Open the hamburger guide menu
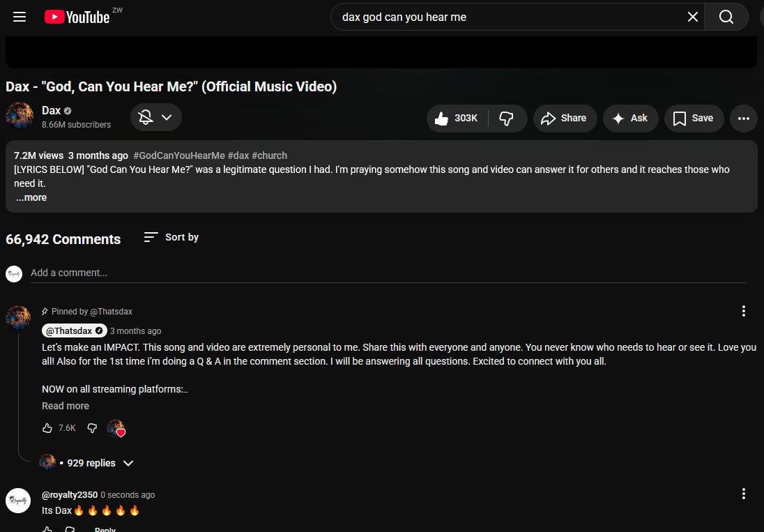 (x=20, y=17)
